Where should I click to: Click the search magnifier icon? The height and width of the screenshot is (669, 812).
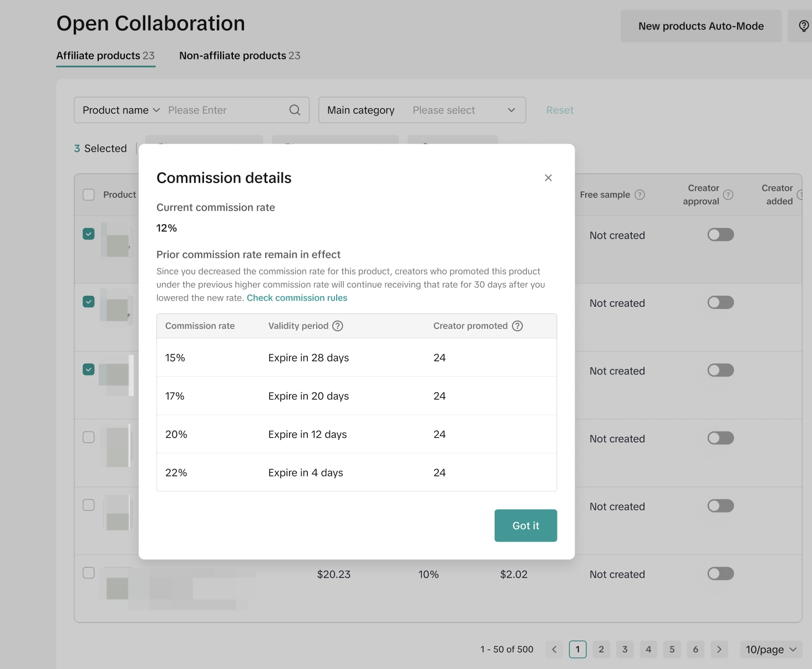pyautogui.click(x=295, y=110)
